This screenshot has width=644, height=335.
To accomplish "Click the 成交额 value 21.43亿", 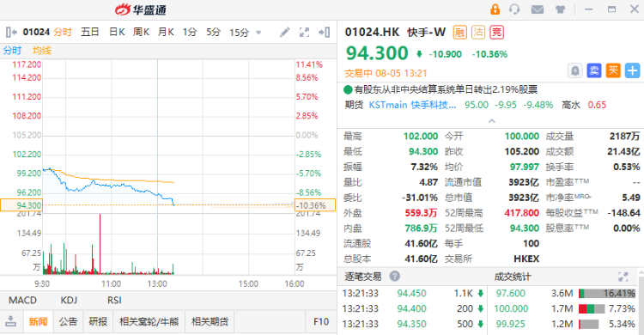I will (623, 152).
